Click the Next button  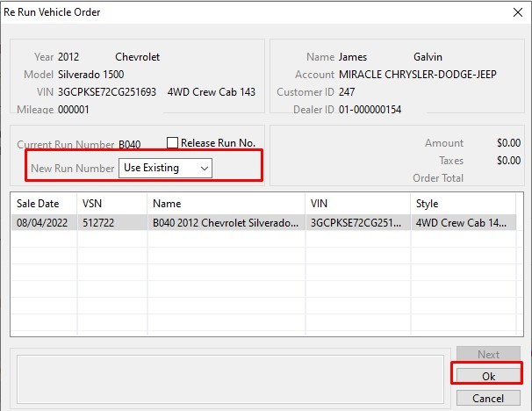(x=488, y=355)
